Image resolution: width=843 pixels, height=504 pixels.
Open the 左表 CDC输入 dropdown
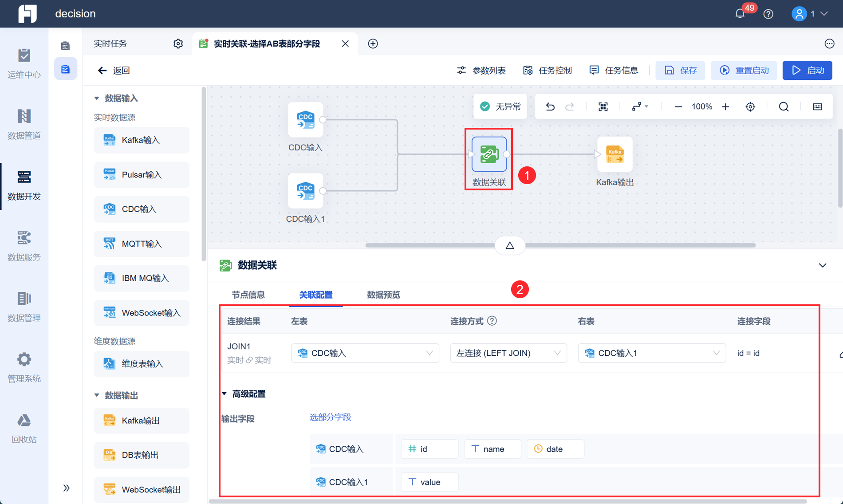click(x=365, y=353)
